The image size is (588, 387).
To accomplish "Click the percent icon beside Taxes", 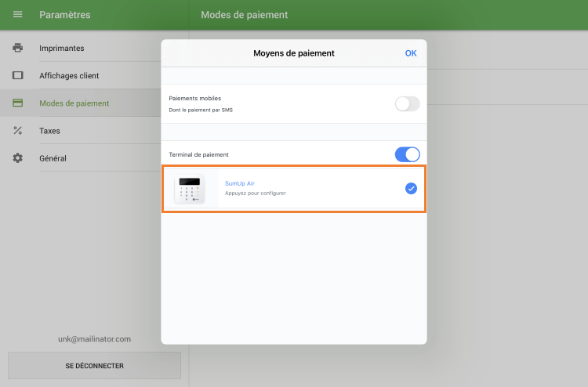I will [x=17, y=130].
